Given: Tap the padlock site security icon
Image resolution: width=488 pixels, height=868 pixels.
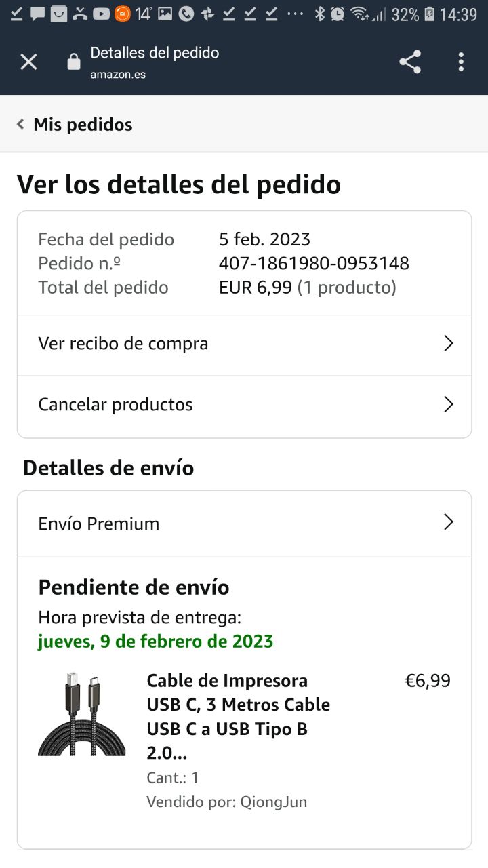Looking at the screenshot, I should pyautogui.click(x=74, y=62).
